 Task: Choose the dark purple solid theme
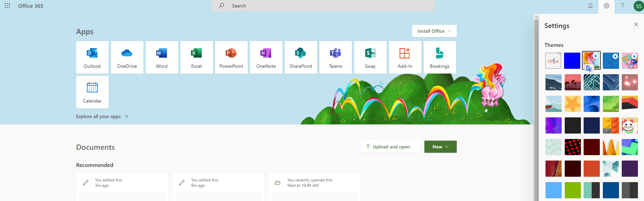pos(630,169)
